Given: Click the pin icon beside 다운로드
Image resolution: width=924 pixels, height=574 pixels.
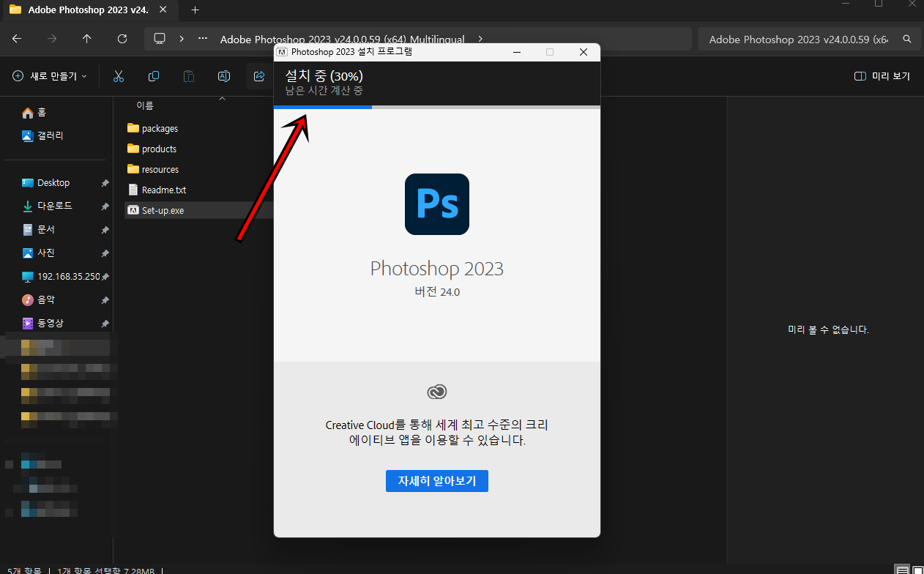Looking at the screenshot, I should (x=105, y=206).
